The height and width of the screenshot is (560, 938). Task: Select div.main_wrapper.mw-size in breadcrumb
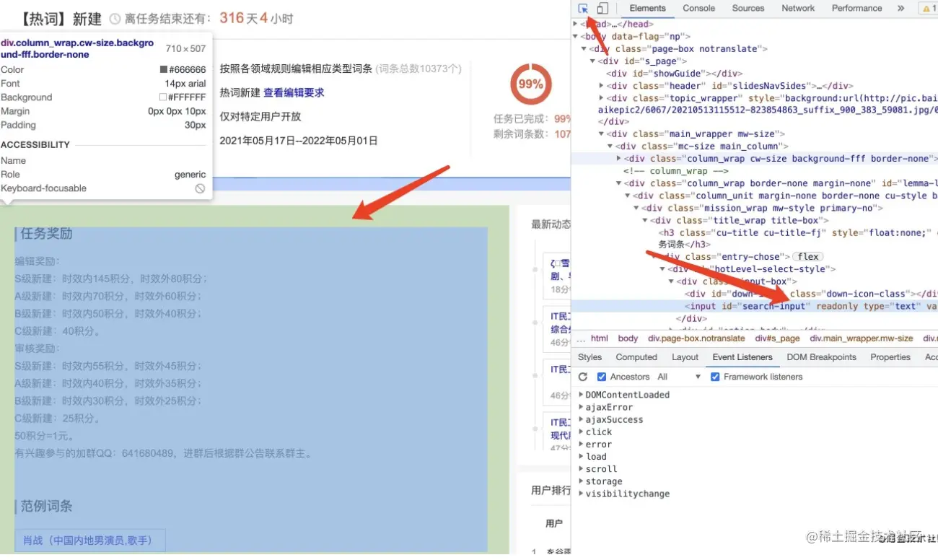click(x=861, y=338)
